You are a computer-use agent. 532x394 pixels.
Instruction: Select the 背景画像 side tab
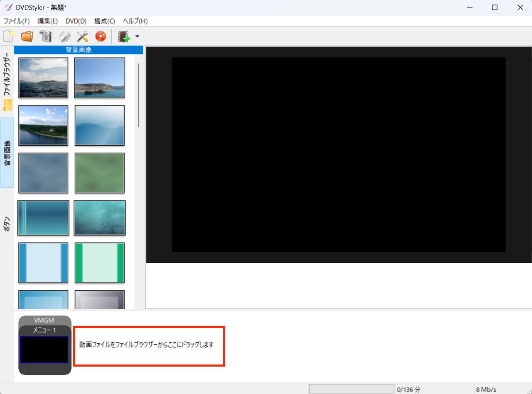[x=7, y=152]
